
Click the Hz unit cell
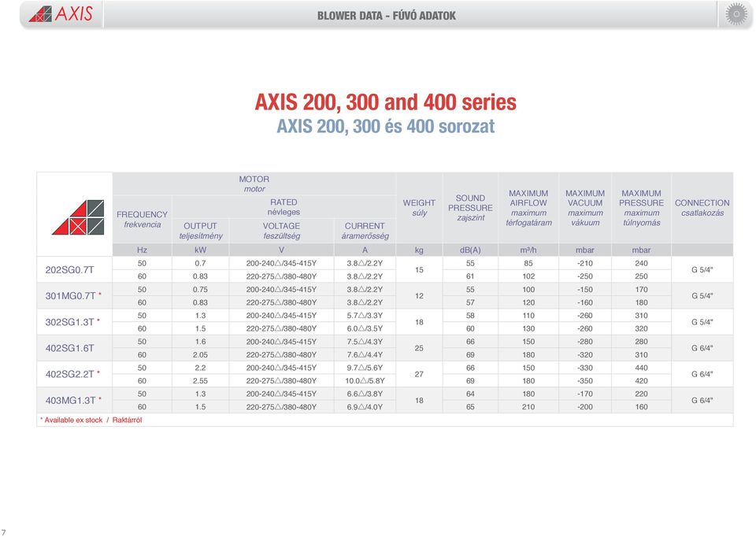(x=142, y=250)
